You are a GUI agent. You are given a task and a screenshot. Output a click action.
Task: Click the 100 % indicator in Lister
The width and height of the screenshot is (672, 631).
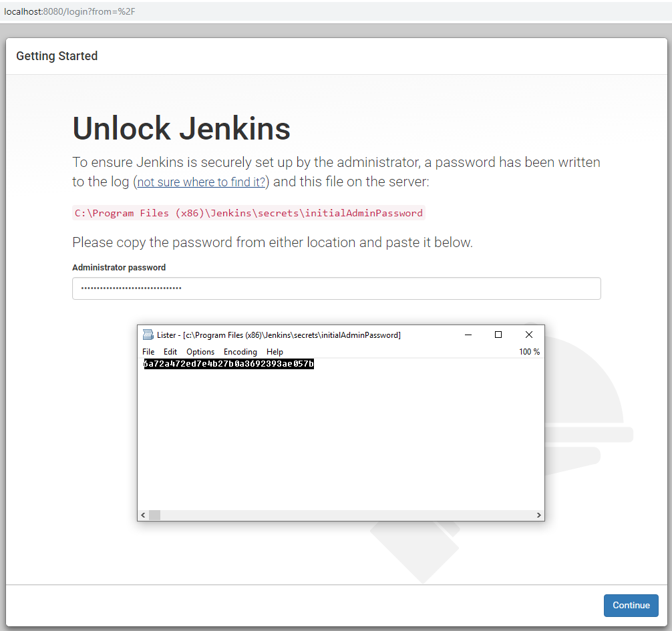(x=529, y=352)
